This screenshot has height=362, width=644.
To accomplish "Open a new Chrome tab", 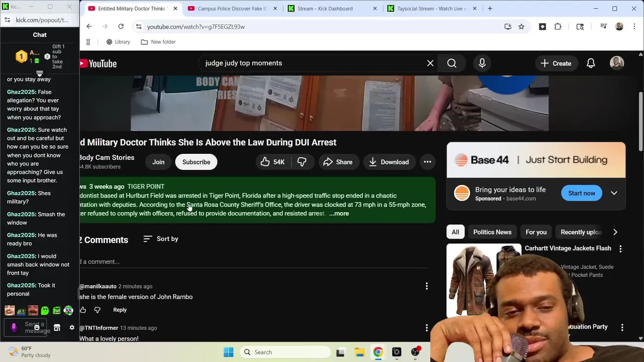I will pyautogui.click(x=490, y=9).
